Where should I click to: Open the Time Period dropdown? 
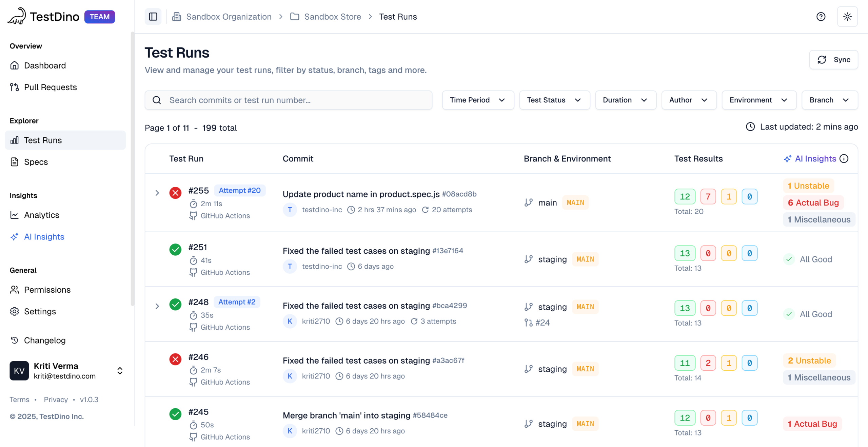pos(477,100)
